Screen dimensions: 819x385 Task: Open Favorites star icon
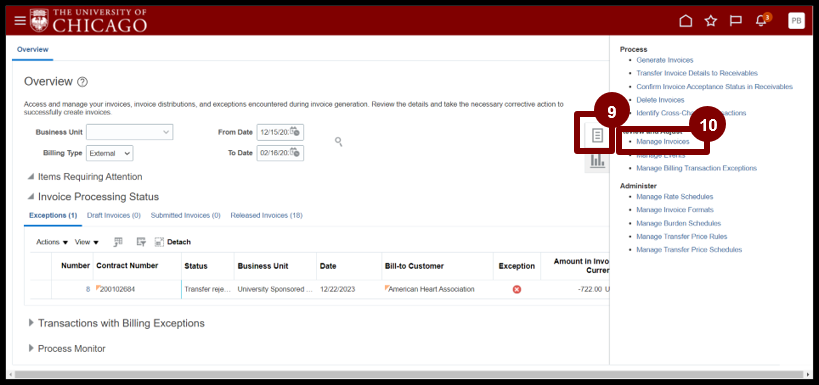710,21
